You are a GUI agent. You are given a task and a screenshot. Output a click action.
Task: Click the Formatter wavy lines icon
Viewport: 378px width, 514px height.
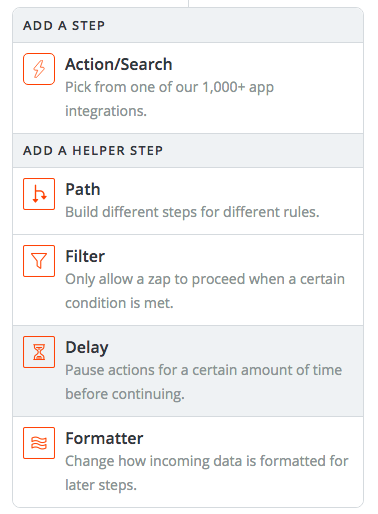click(x=39, y=443)
